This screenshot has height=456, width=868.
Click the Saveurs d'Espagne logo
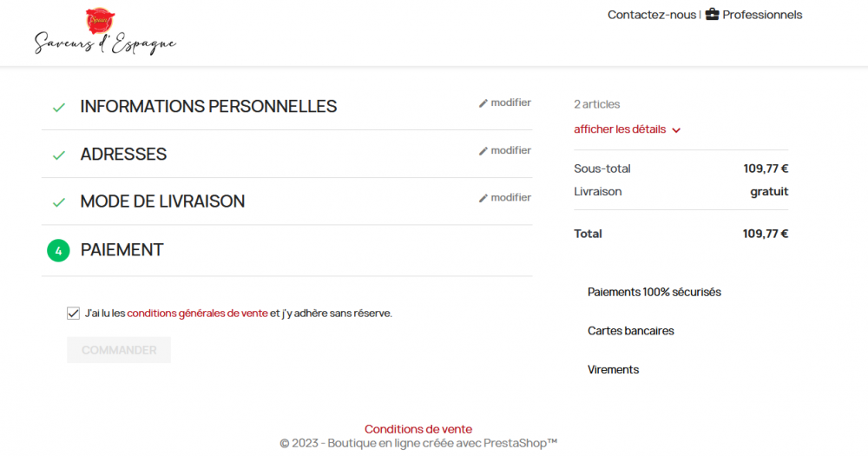(x=105, y=31)
